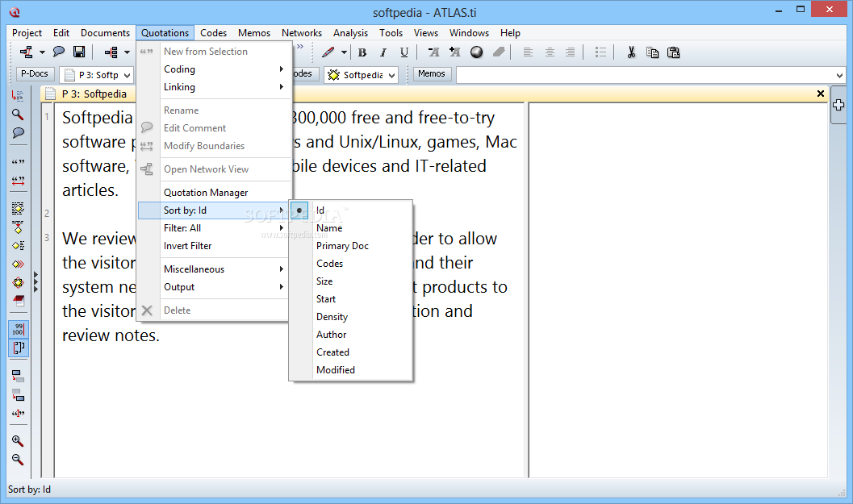Image resolution: width=853 pixels, height=504 pixels.
Task: Click the top-left sidebar icon with red arrow
Action: pos(18,96)
